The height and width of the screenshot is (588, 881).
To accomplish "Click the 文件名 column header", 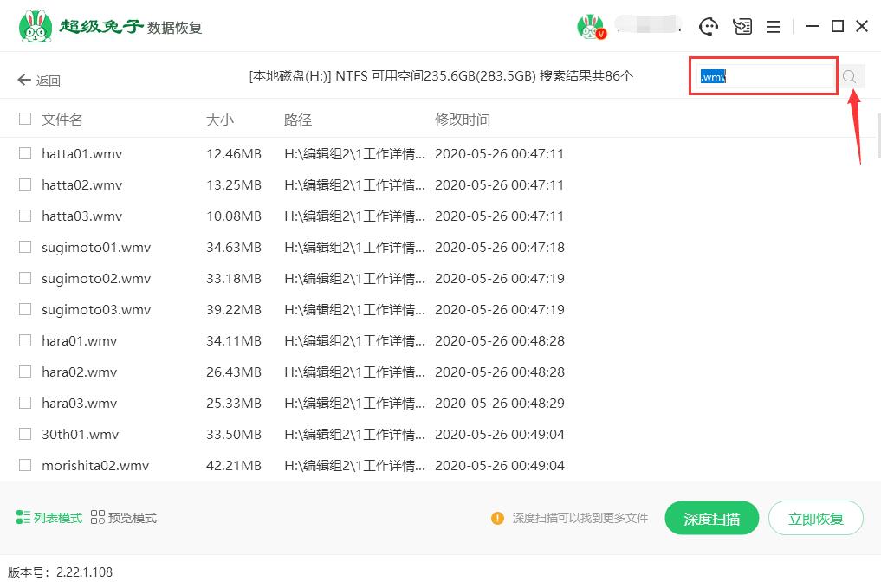I will [x=62, y=120].
